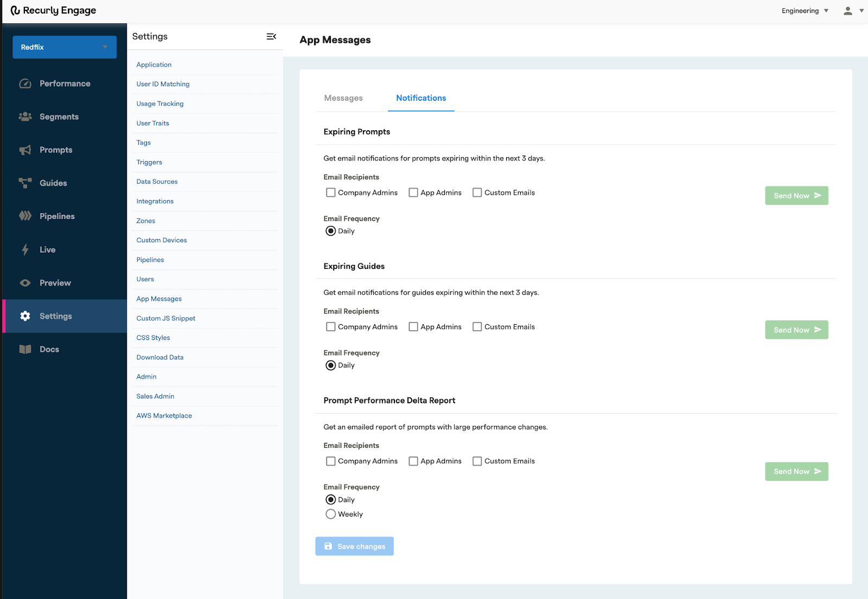Open AWS Marketplace settings
This screenshot has height=599, width=868.
[164, 416]
